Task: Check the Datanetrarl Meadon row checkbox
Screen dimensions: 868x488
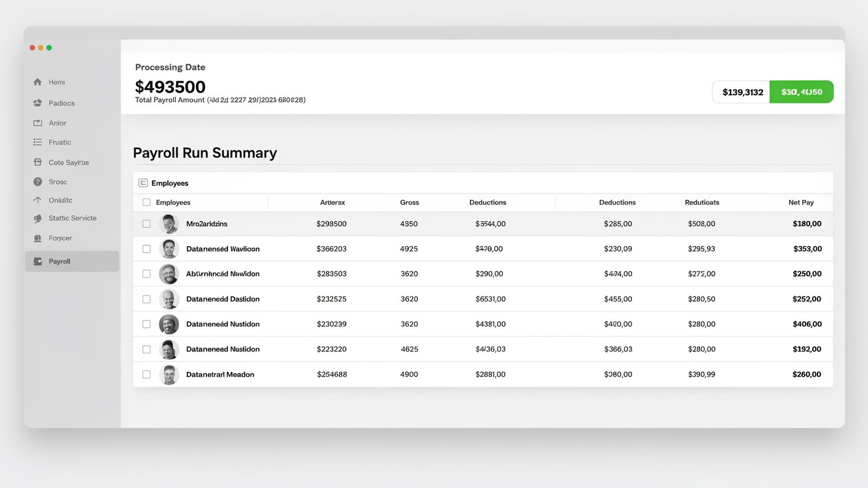Action: 146,375
